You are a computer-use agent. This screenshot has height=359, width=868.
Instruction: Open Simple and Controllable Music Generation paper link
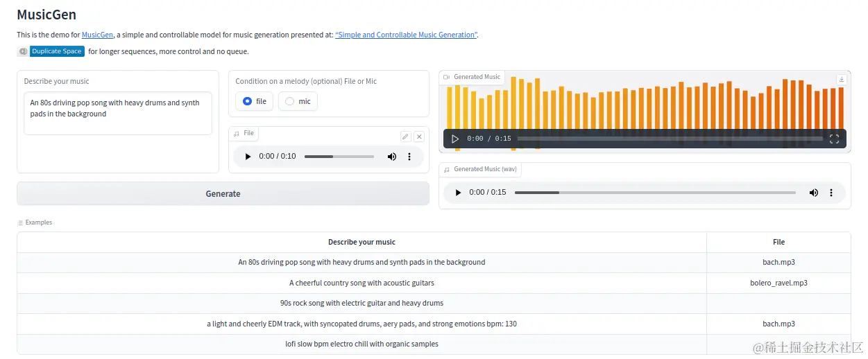(x=406, y=35)
